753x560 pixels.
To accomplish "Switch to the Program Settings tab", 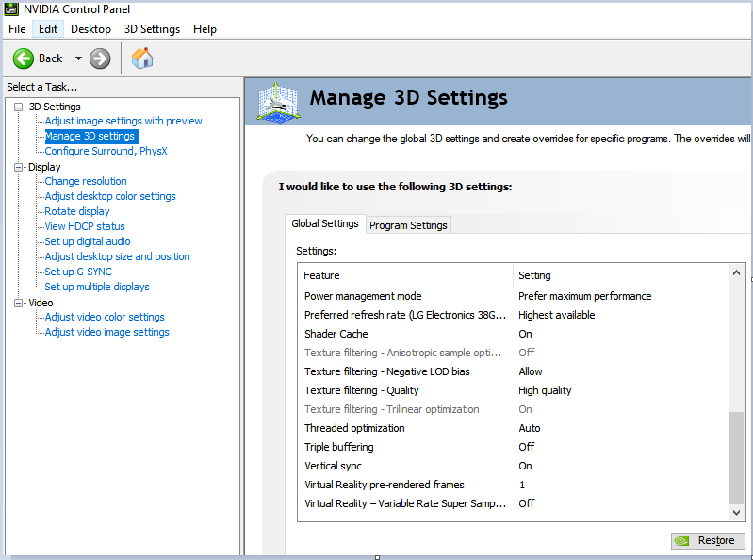I will click(408, 225).
